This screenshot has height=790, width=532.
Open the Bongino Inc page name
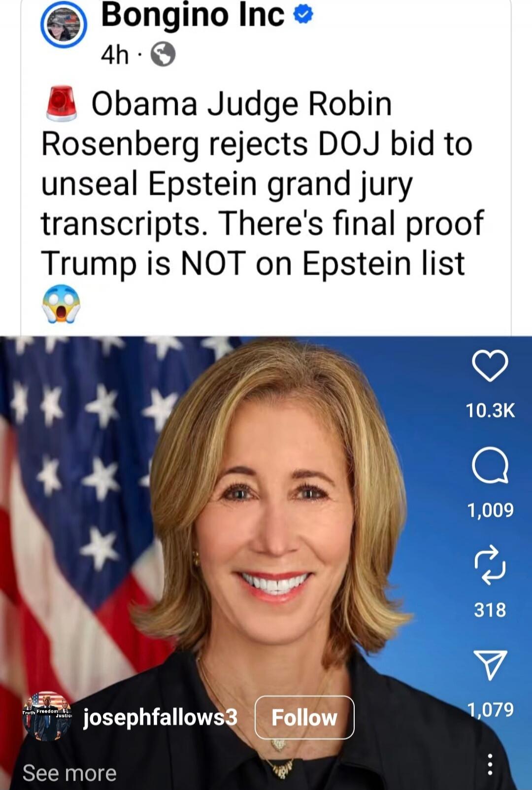tap(193, 15)
